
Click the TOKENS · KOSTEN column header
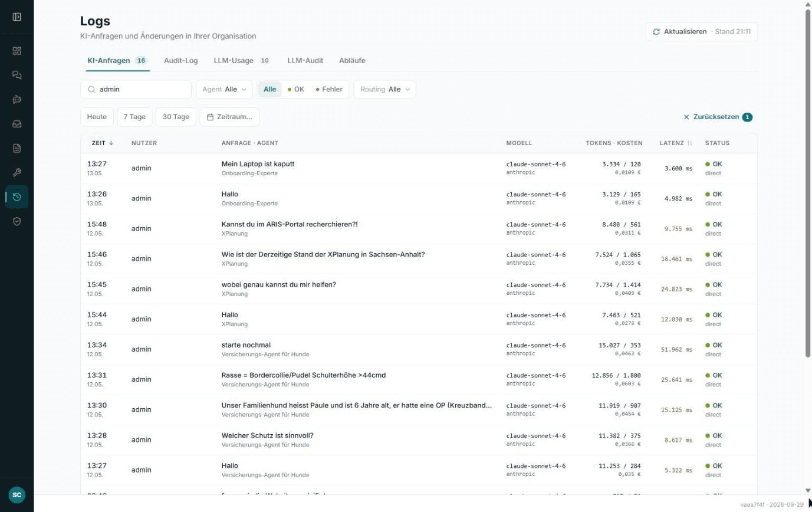point(614,143)
